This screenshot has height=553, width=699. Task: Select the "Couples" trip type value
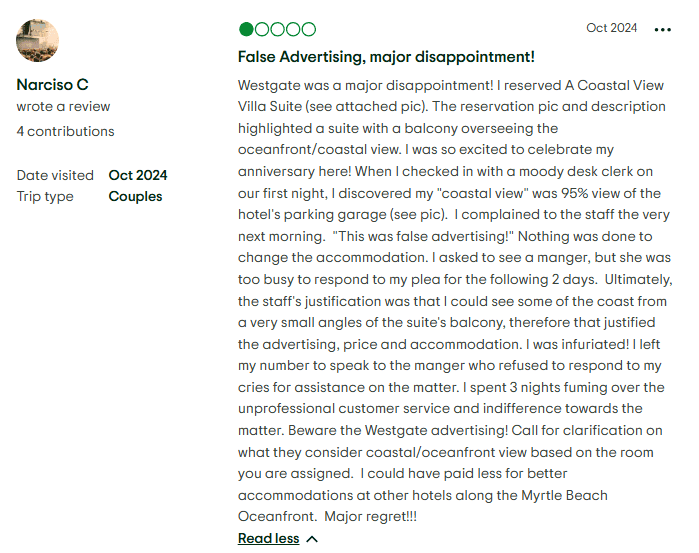pyautogui.click(x=136, y=196)
